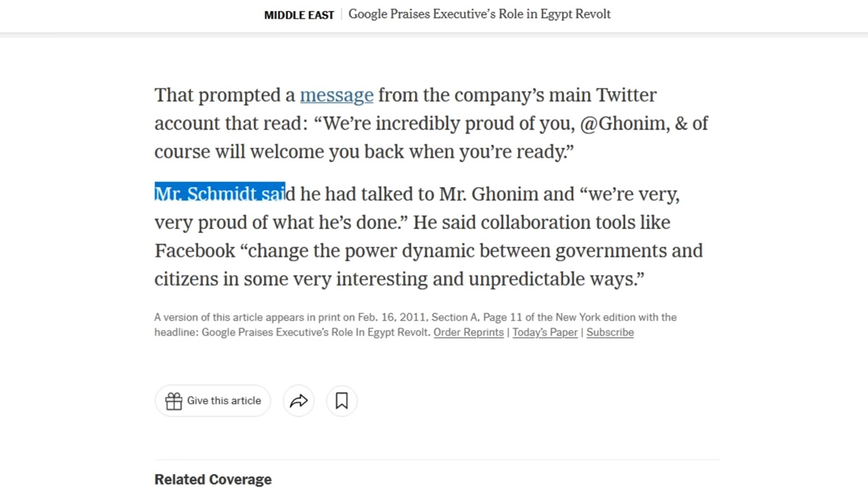
Task: Click the word "Twitter" in first paragraph
Action: pos(626,95)
